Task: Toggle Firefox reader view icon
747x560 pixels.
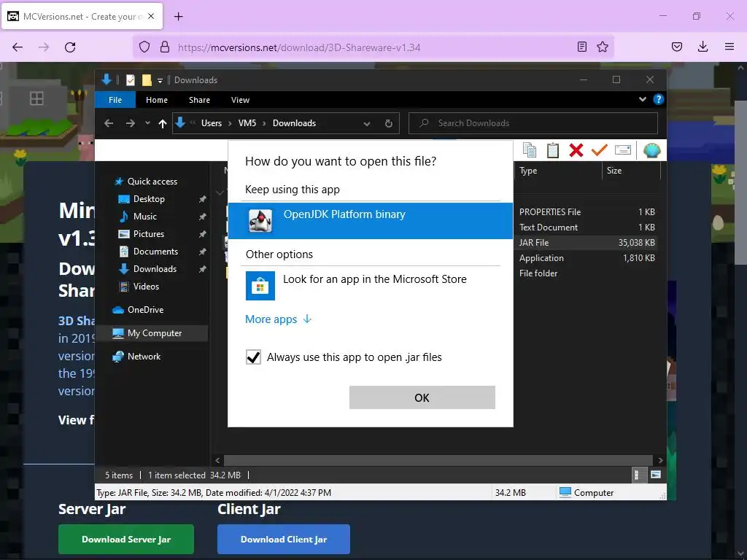Action: 581,47
